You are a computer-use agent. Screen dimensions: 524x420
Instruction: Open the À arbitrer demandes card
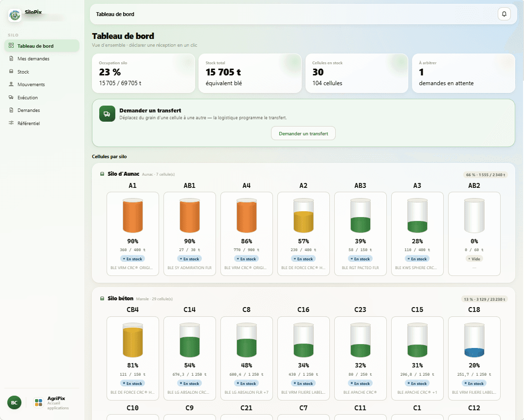coord(464,73)
